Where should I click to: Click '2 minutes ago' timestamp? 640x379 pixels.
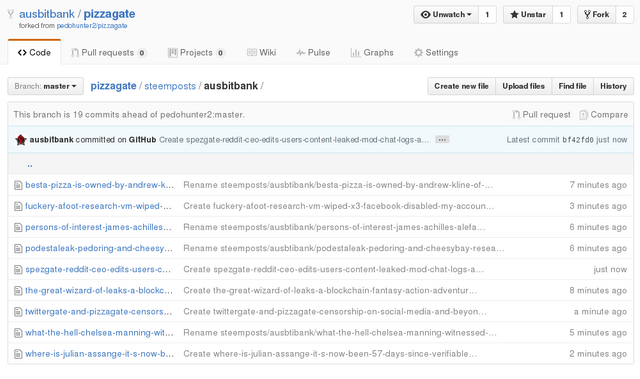point(598,354)
